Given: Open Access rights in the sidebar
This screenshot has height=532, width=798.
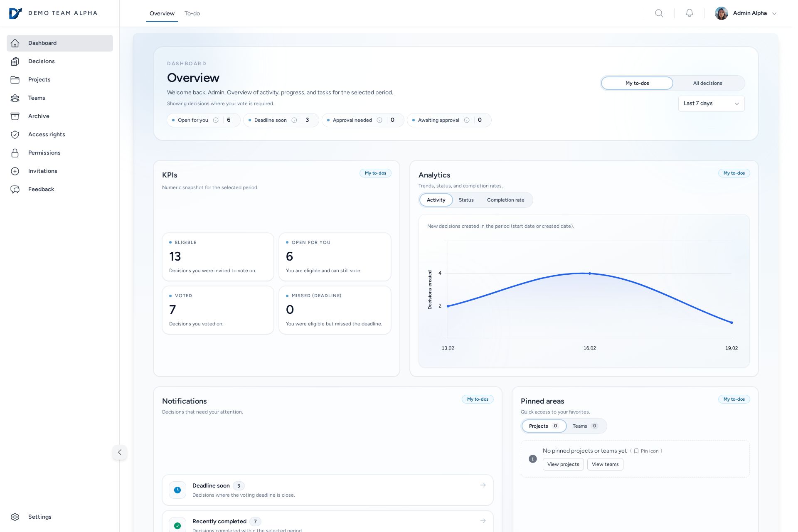Looking at the screenshot, I should tap(47, 134).
